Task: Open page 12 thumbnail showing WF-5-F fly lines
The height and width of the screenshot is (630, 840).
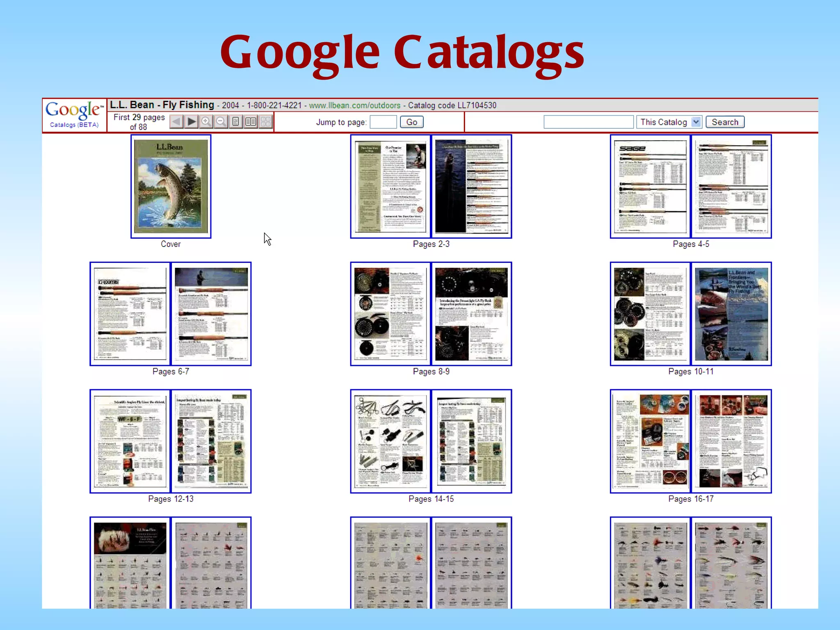Action: [130, 441]
